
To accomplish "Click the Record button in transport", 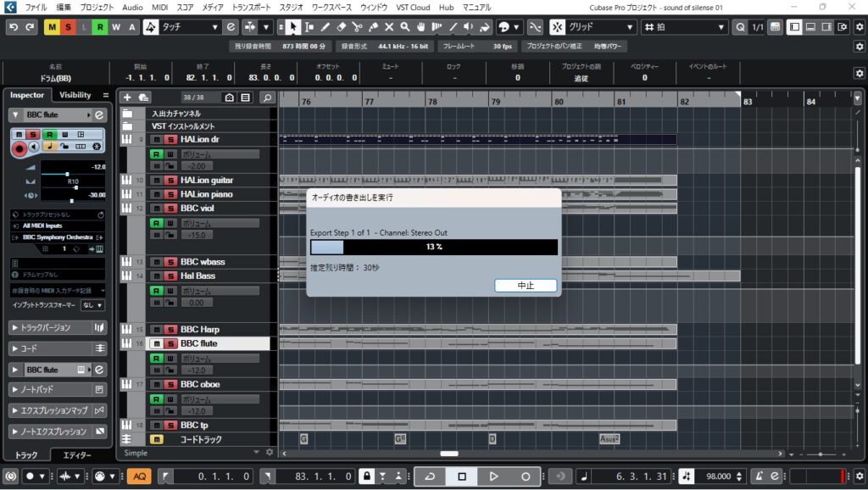I will [x=526, y=476].
